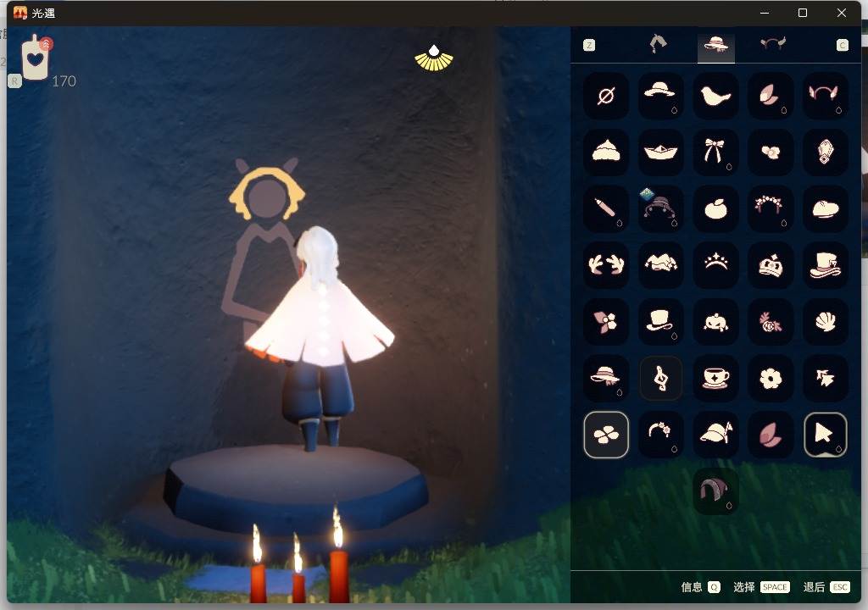Choose the ribbon bow accessory
This screenshot has height=610, width=868.
tap(715, 152)
